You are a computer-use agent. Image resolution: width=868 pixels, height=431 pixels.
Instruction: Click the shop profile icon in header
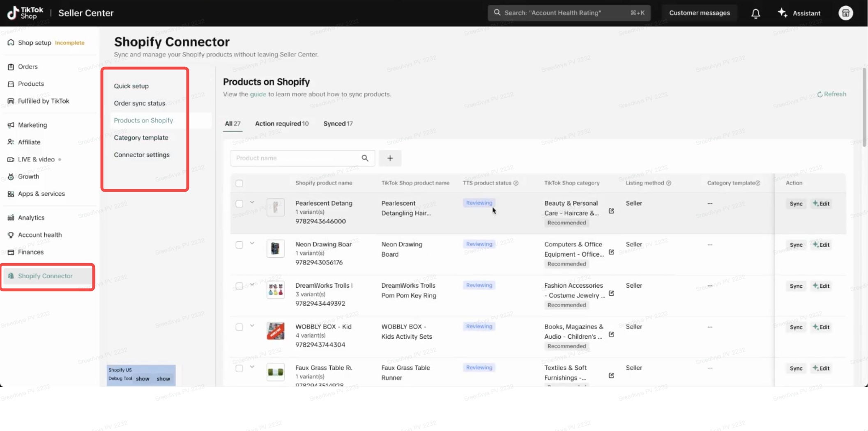(x=845, y=13)
